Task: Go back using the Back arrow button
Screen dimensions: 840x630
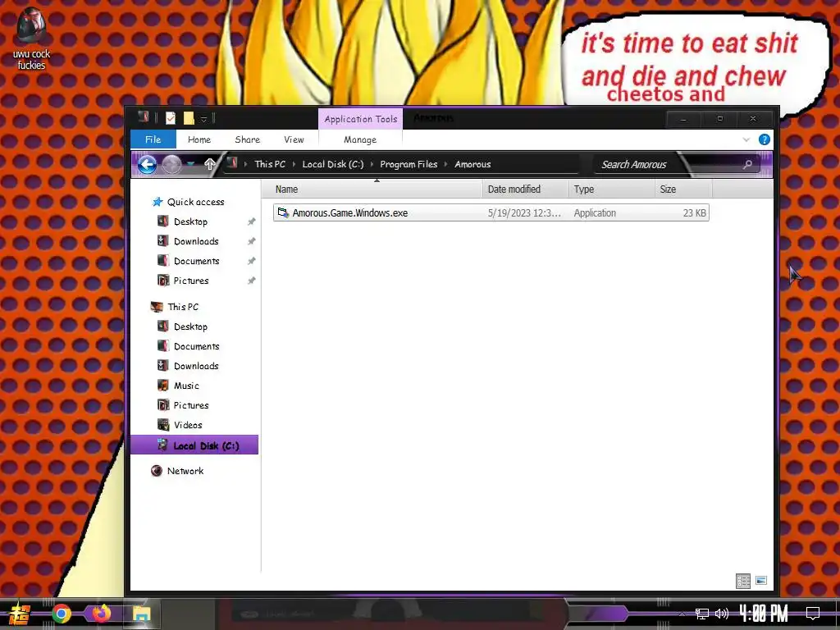Action: click(x=147, y=164)
